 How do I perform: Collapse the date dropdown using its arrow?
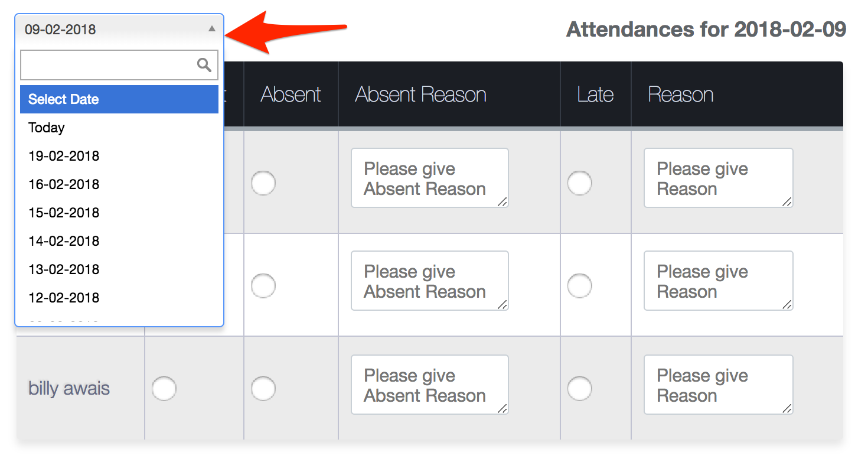pyautogui.click(x=212, y=29)
